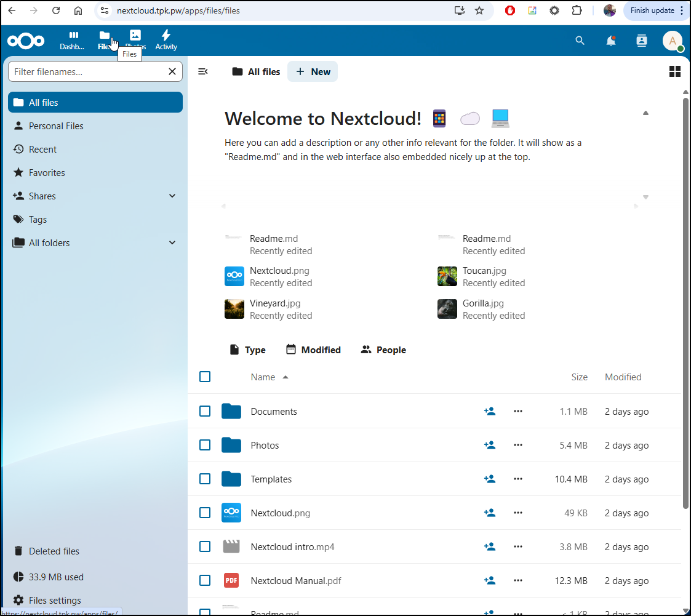The width and height of the screenshot is (691, 616).
Task: Open actions menu for Templates
Action: [x=518, y=479]
